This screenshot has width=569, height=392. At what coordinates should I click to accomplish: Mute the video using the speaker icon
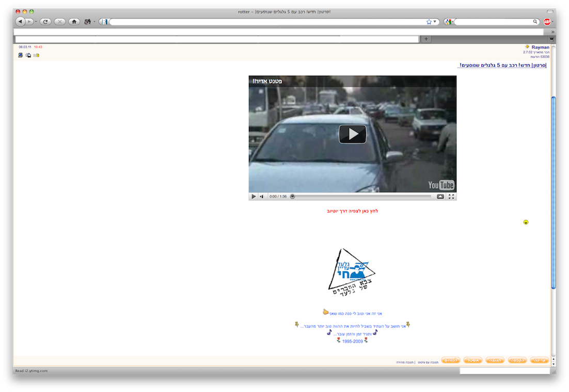262,197
